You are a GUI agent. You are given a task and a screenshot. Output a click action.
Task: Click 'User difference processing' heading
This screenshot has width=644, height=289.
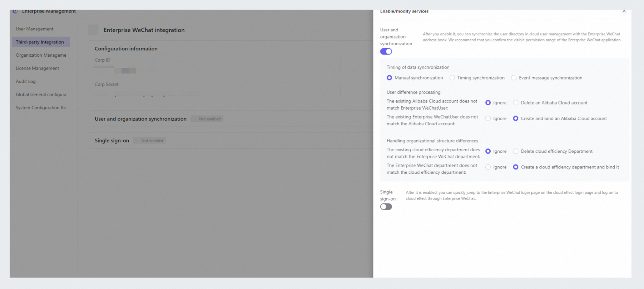coord(413,92)
